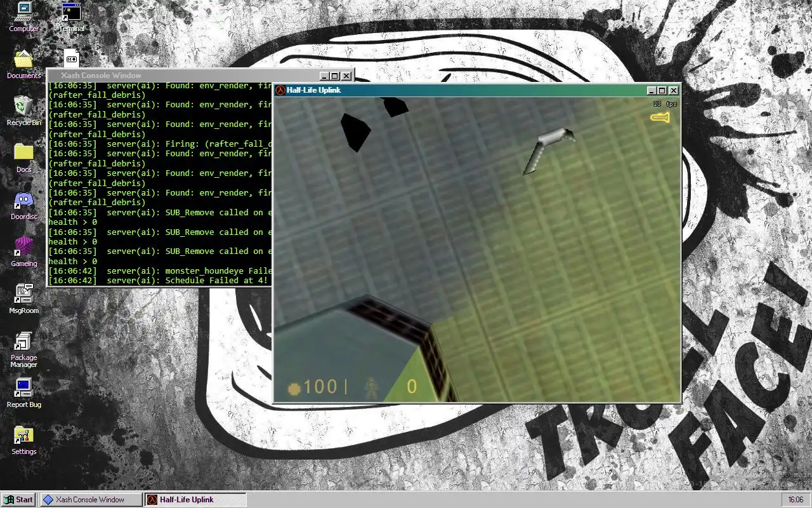Screen dimensions: 812x508
Task: Click the Half-Life lambda title bar icon
Action: pyautogui.click(x=280, y=90)
